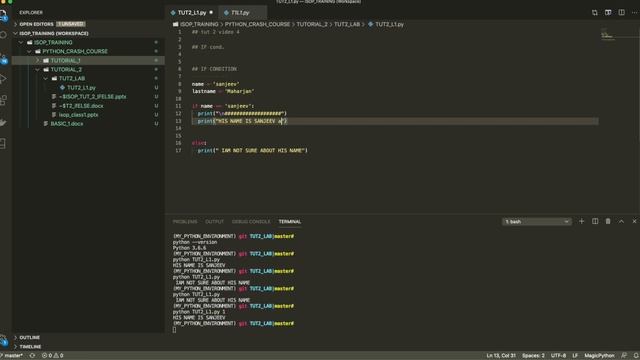640x360 pixels.
Task: Expand the Outline section
Action: (88, 338)
